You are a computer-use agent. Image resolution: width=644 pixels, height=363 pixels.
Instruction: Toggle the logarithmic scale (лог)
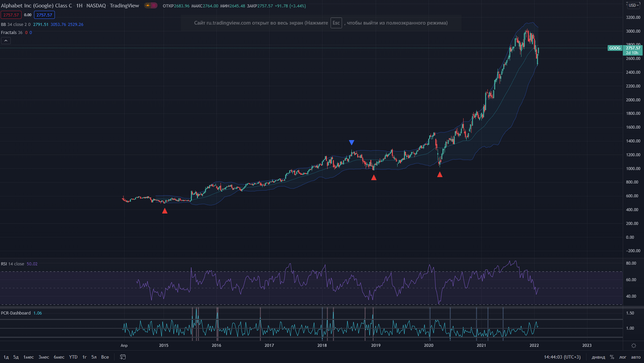pos(623,357)
